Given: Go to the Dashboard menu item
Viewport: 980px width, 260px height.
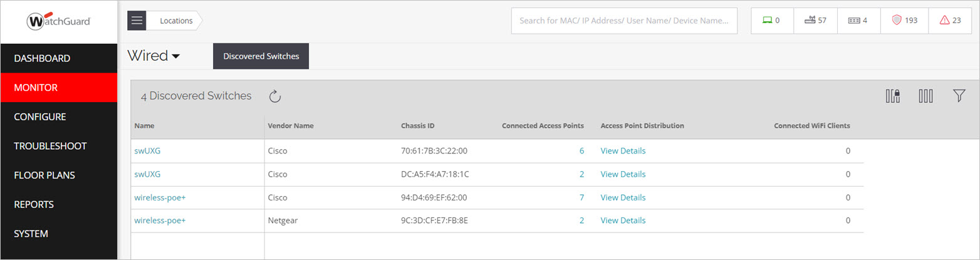Looking at the screenshot, I should (42, 58).
